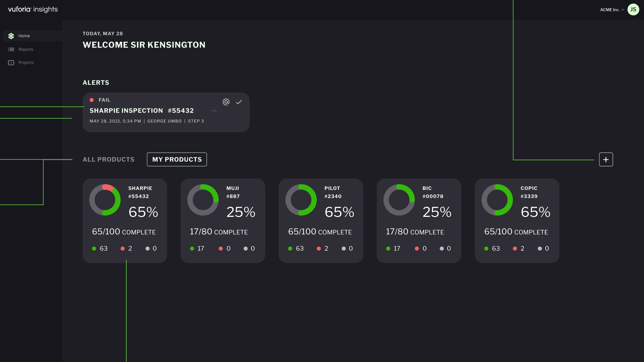Click the Projects plus-box icon
This screenshot has width=644, height=362.
[x=11, y=63]
